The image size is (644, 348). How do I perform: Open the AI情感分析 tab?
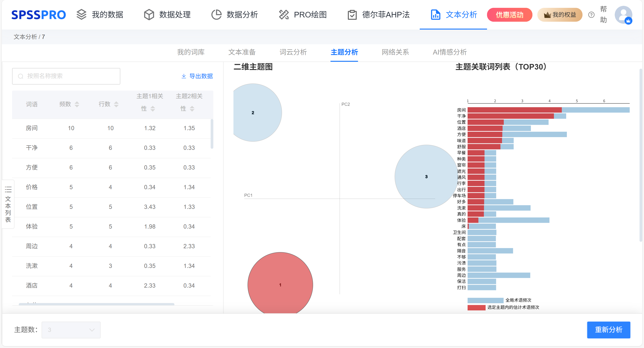(x=449, y=52)
